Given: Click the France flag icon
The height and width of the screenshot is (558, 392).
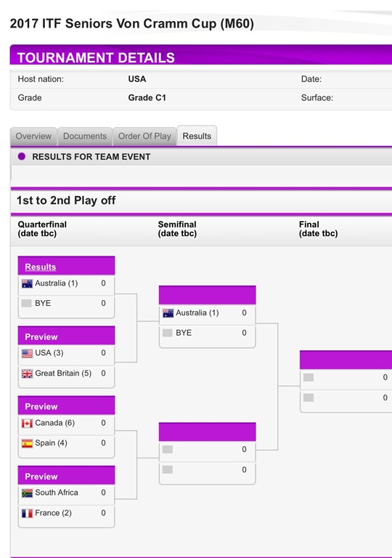Looking at the screenshot, I should coord(27,513).
